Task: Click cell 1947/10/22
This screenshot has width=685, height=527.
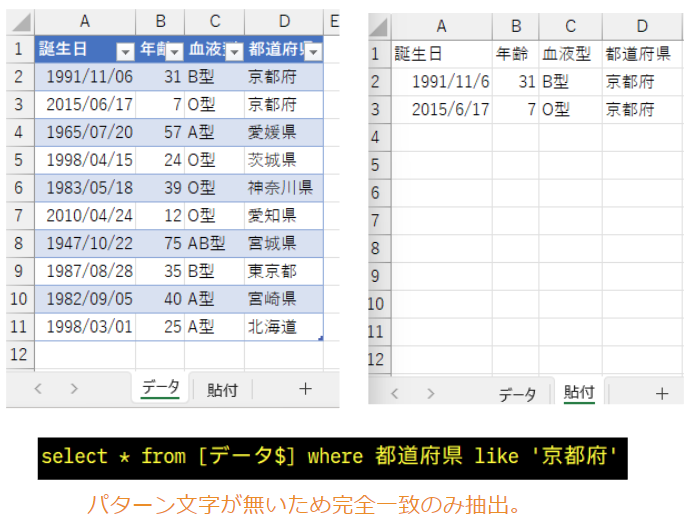Action: coord(85,243)
